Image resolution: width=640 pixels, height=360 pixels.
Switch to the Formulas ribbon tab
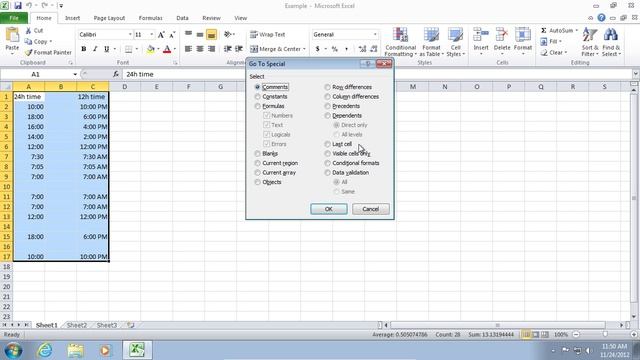coord(150,18)
